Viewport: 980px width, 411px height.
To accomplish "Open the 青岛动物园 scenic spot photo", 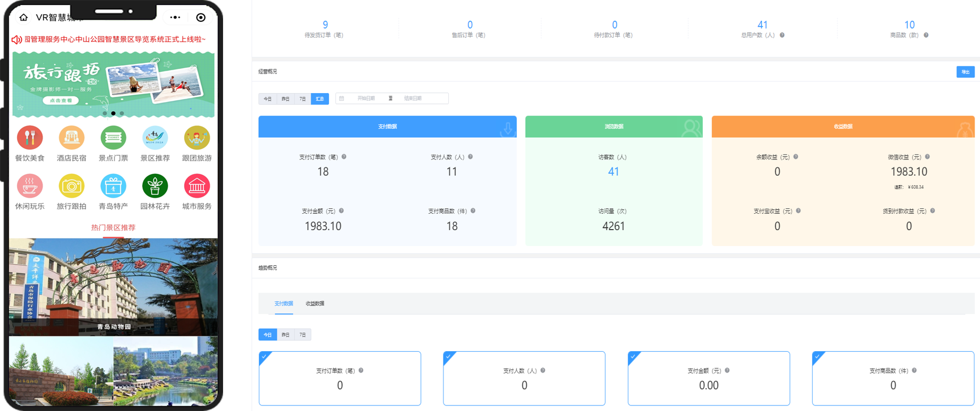I will 113,286.
